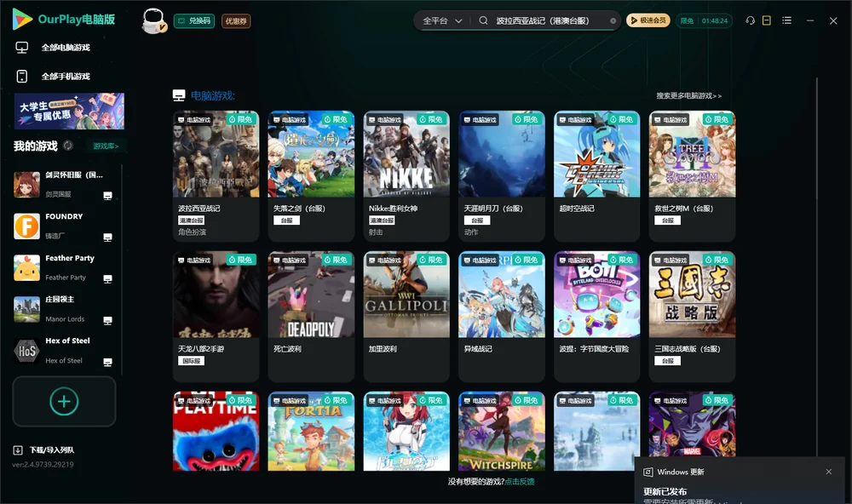Click the 点击反馈 feedback link
This screenshot has width=852, height=504.
[x=519, y=481]
